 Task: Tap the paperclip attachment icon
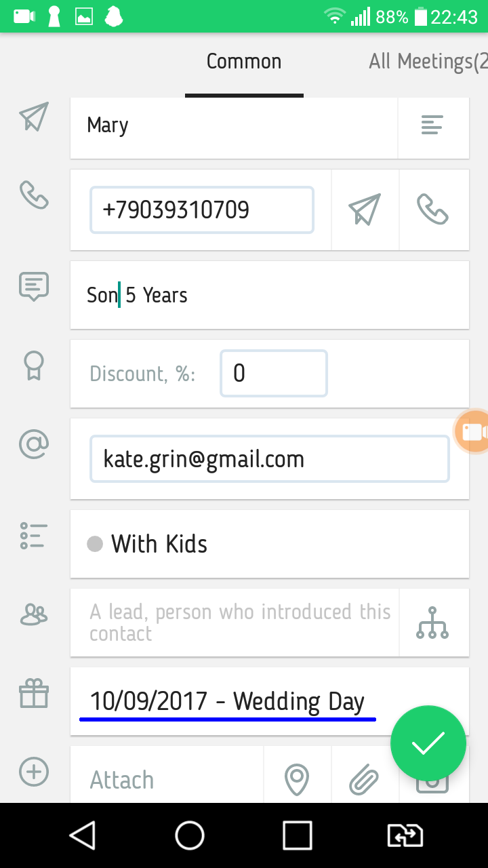coord(364,780)
